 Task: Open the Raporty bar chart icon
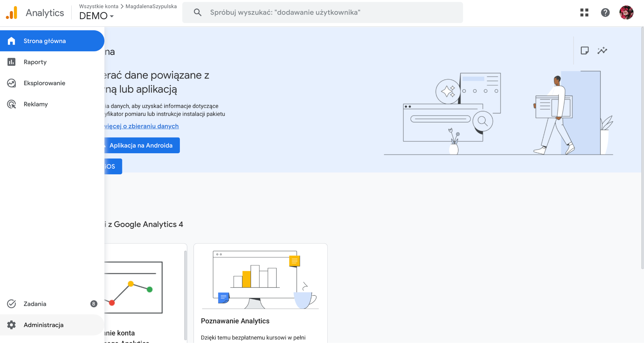pyautogui.click(x=11, y=62)
